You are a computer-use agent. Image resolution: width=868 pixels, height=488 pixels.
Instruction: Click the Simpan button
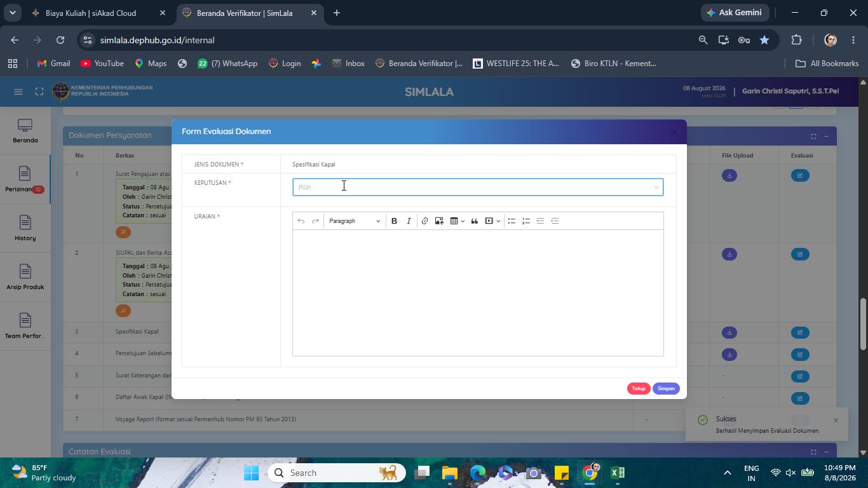(666, 388)
